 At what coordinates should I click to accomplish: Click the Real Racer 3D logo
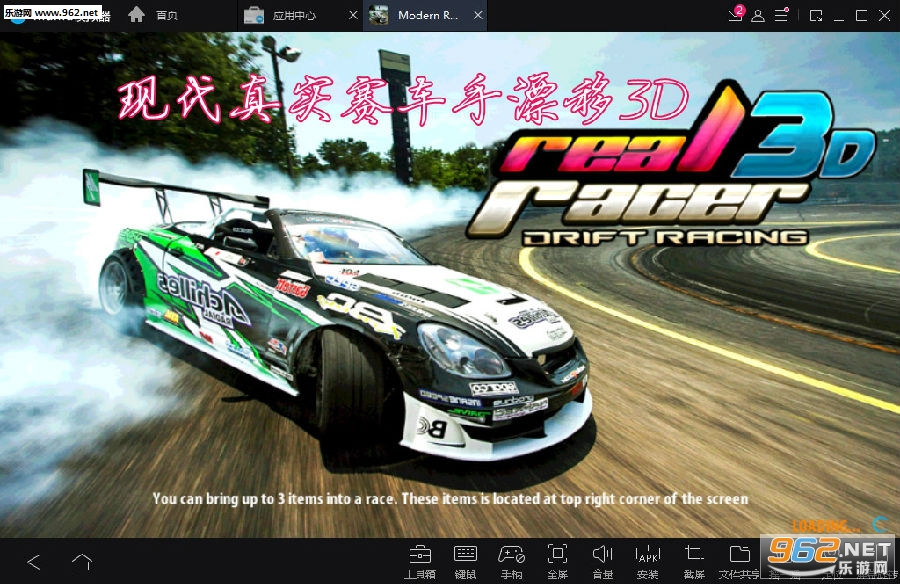(x=672, y=167)
